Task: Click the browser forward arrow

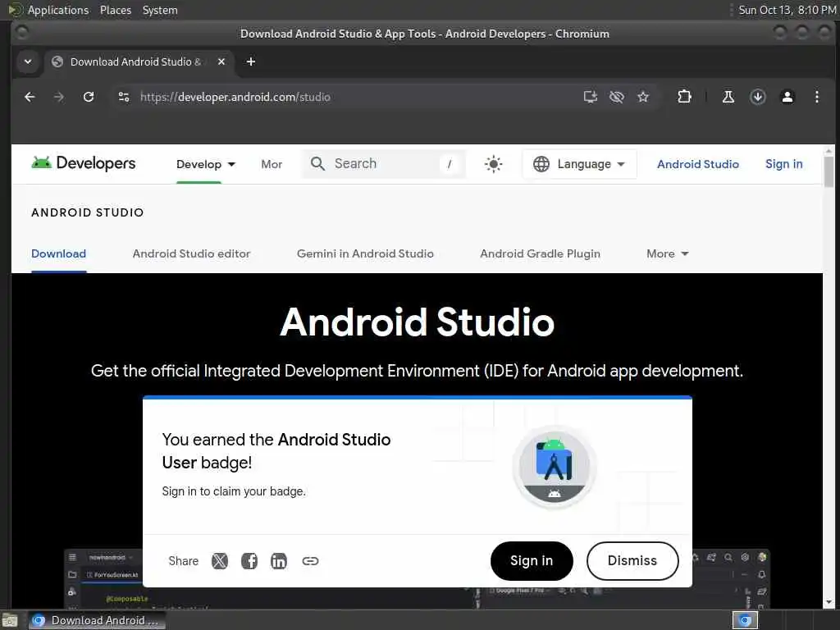Action: (x=59, y=97)
